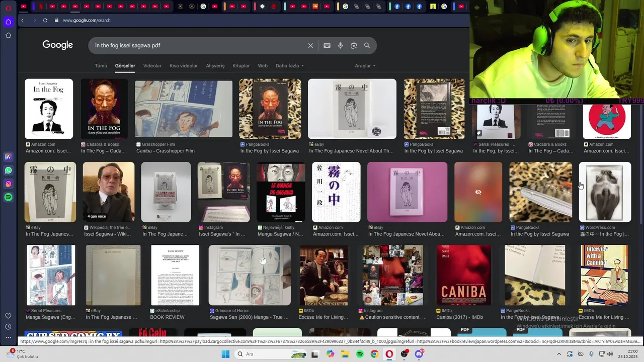644x362 pixels.
Task: Open the on-screen keyboard input tool
Action: point(327,45)
